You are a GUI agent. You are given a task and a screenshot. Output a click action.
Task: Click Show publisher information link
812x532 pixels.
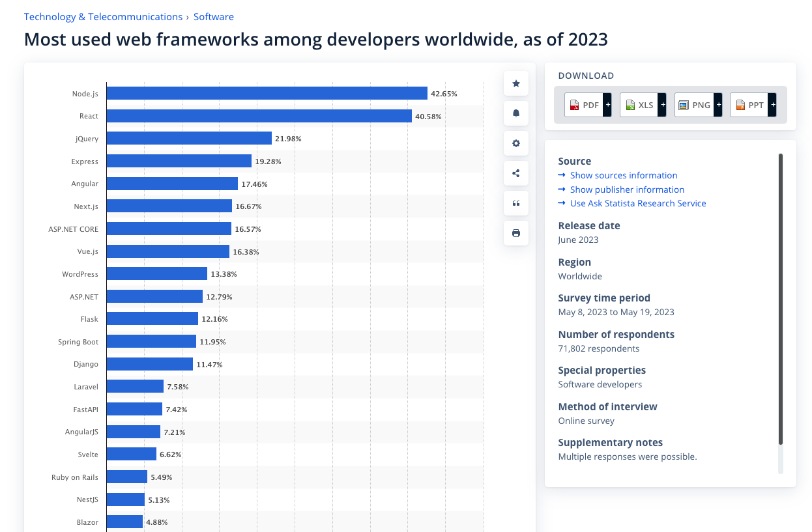[x=627, y=189]
